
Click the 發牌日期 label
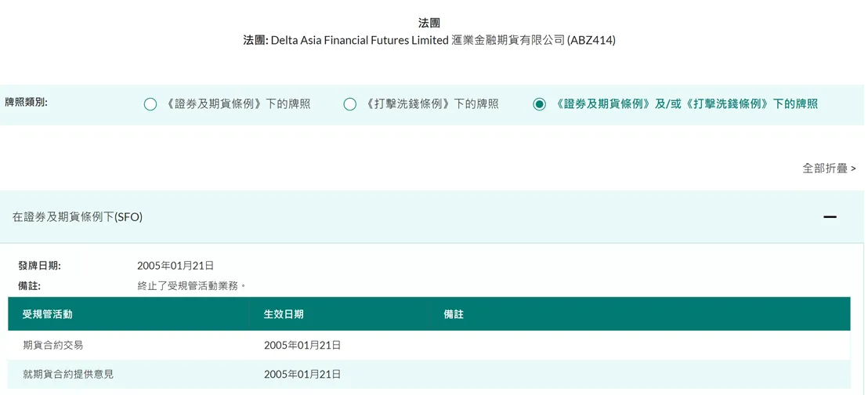tap(39, 266)
